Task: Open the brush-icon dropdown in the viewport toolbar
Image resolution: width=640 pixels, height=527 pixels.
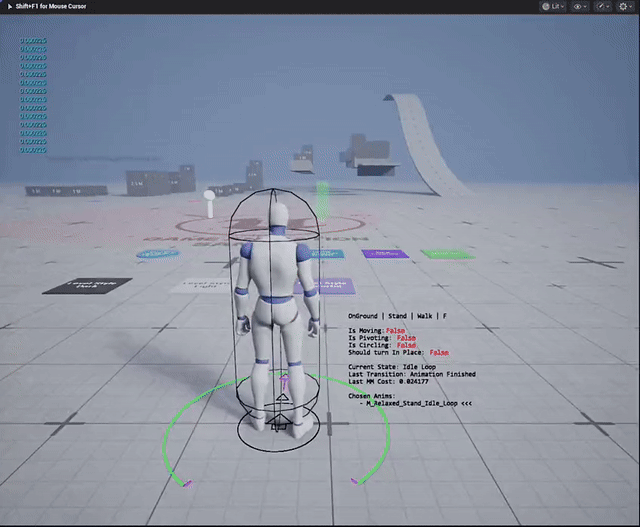Action: 603,6
